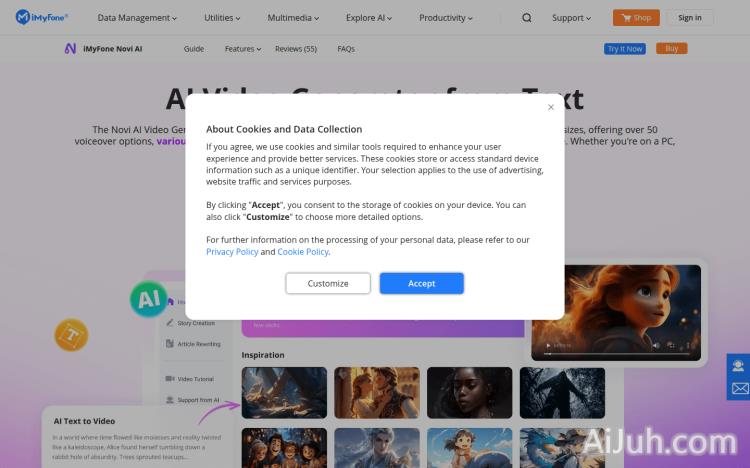Close the cookie dialog with X
Screen dimensions: 750x468
(x=550, y=107)
